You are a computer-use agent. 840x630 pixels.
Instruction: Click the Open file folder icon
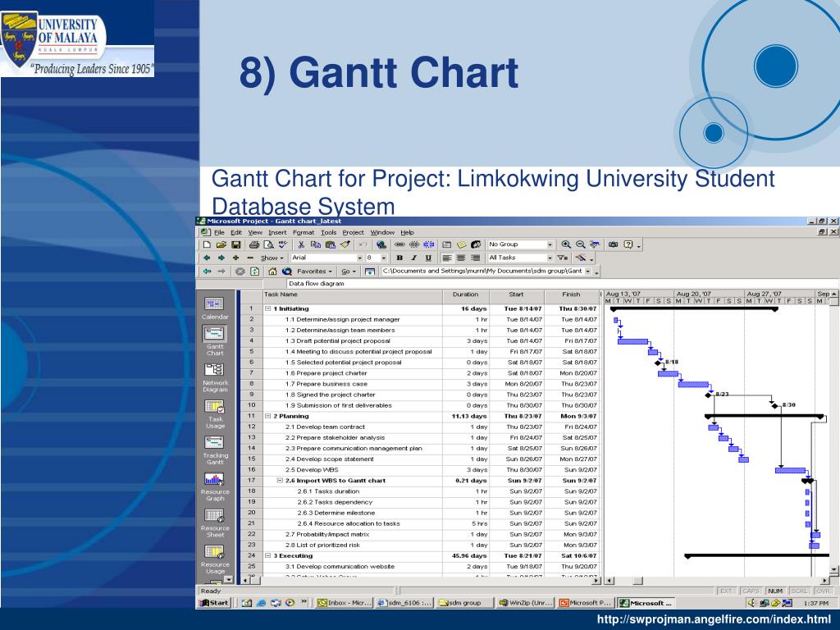pos(221,244)
